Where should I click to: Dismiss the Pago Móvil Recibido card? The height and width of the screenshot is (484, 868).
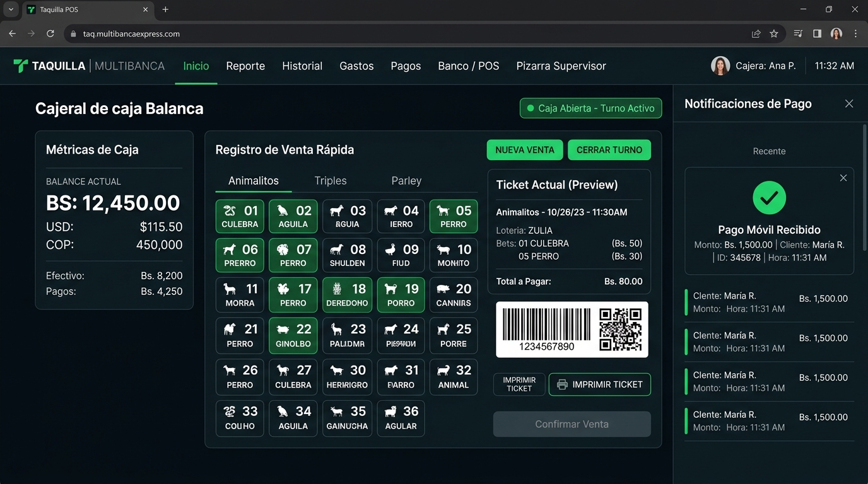[x=843, y=178]
